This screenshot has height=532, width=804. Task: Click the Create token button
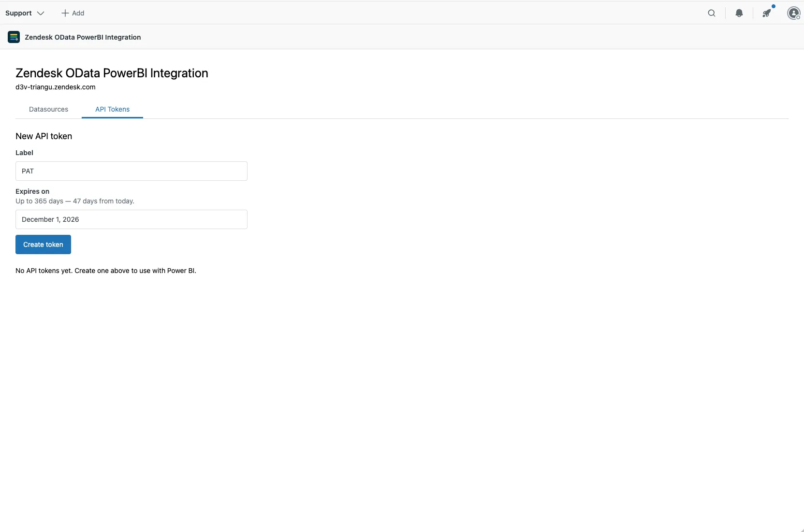tap(43, 244)
